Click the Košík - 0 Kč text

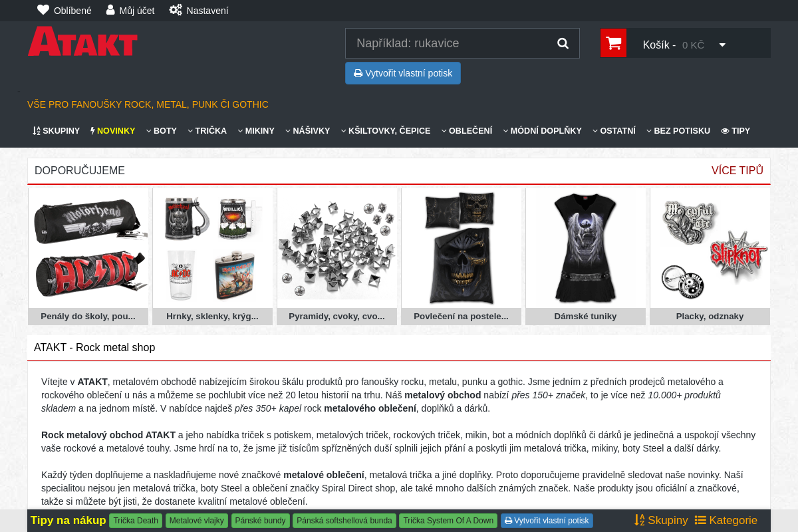(x=674, y=45)
